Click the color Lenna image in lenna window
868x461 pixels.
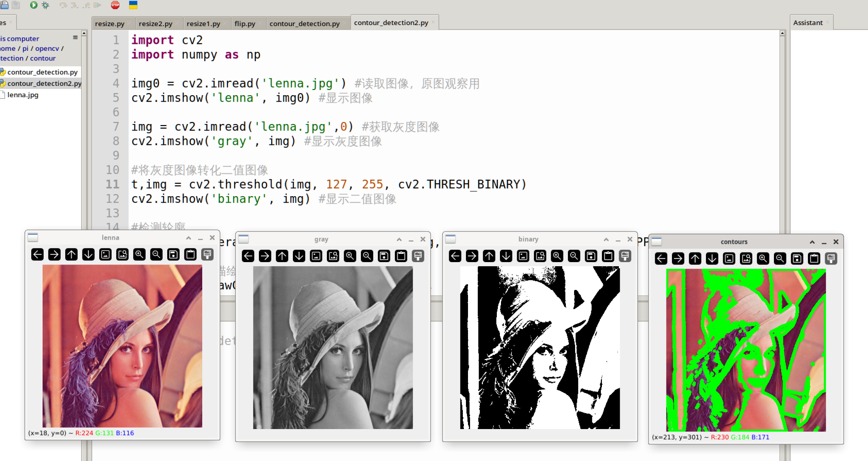pyautogui.click(x=122, y=346)
